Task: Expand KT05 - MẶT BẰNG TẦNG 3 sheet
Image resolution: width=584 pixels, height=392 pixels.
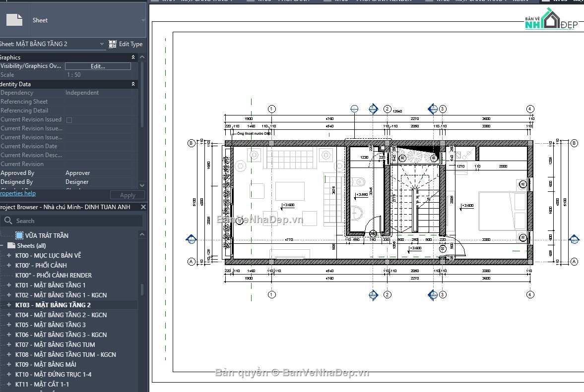Action: point(9,325)
